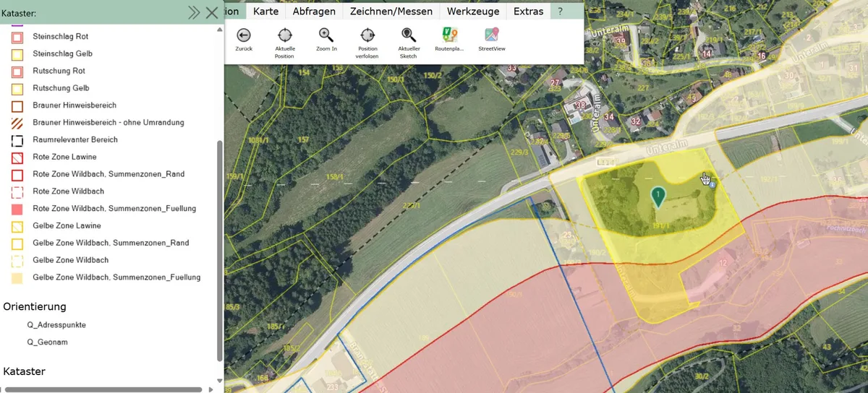Click the question mark help button
The height and width of the screenshot is (393, 868).
pos(560,12)
